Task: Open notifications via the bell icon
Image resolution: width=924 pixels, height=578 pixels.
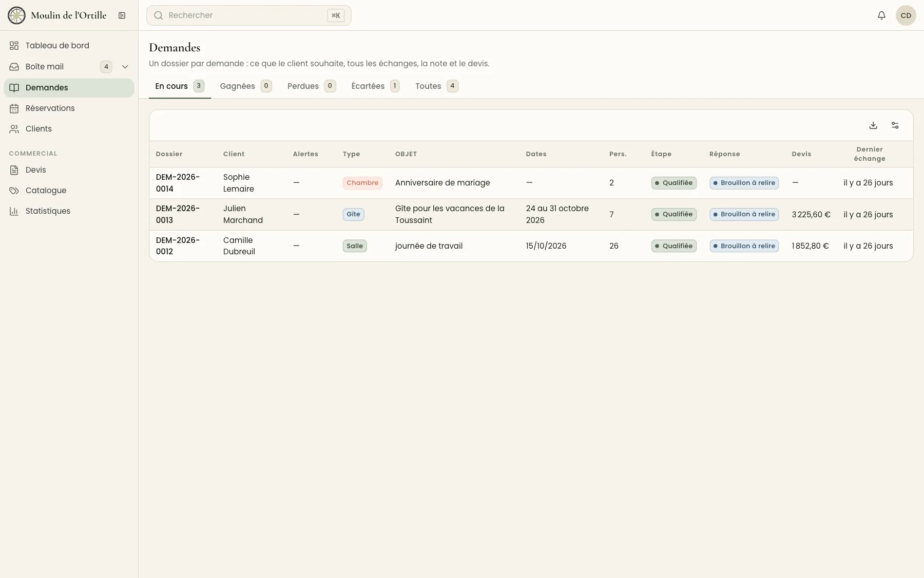Action: [x=881, y=15]
